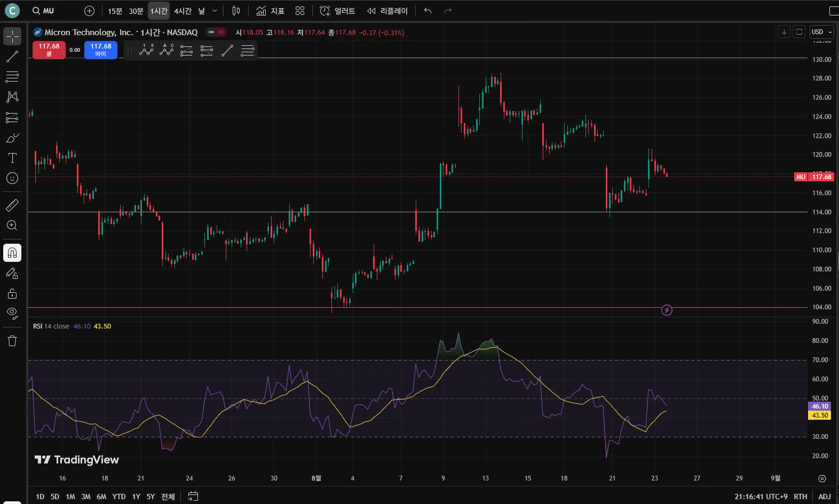Grab the floating toolbar drag handle

point(130,51)
